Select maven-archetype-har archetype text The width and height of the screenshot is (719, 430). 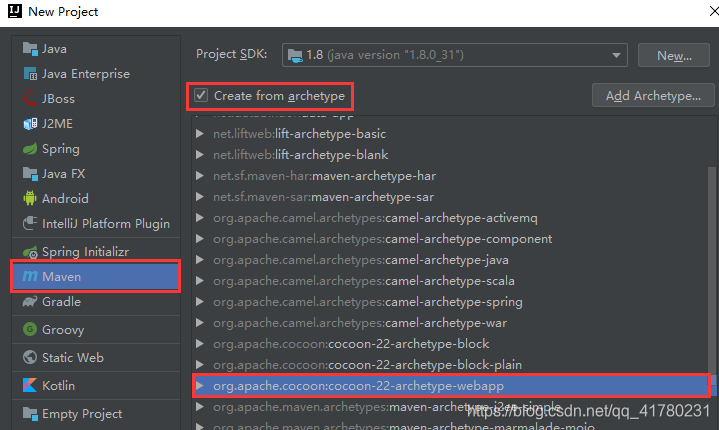click(x=374, y=176)
